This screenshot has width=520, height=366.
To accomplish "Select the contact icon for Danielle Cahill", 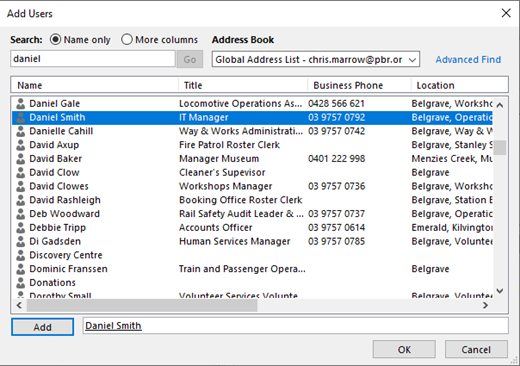I will [21, 131].
